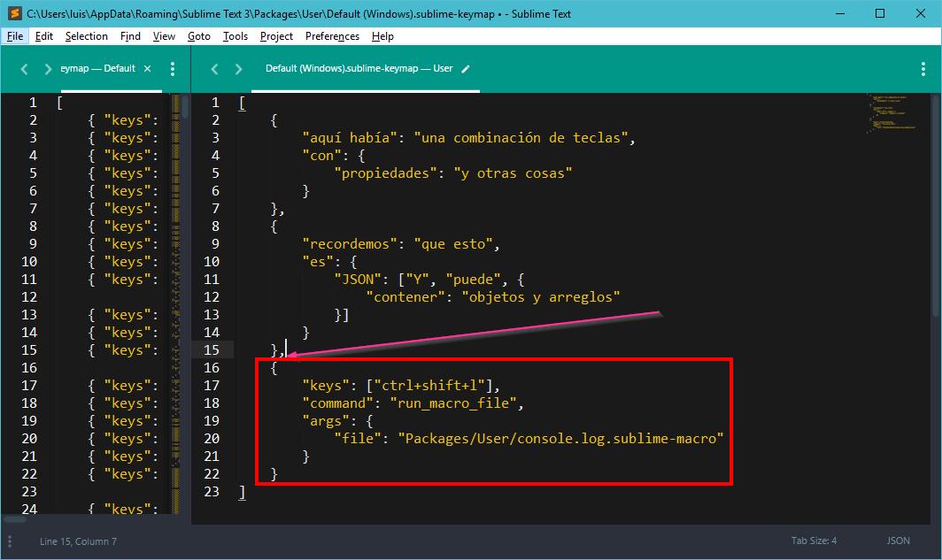Go to previous tab in left pane
Image resolution: width=942 pixels, height=560 pixels.
click(24, 69)
